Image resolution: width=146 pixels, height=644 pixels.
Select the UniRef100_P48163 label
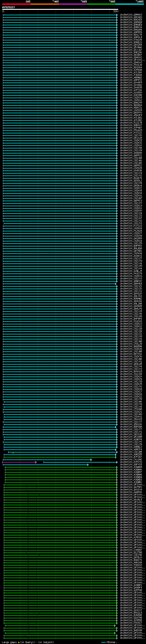(x=131, y=565)
